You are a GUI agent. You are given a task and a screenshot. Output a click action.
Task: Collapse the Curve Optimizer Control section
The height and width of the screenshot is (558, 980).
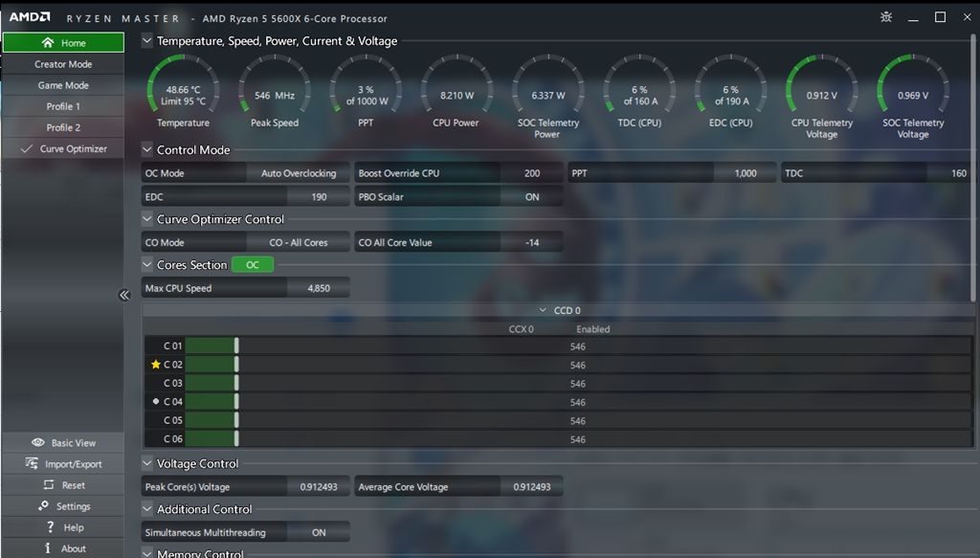click(146, 218)
